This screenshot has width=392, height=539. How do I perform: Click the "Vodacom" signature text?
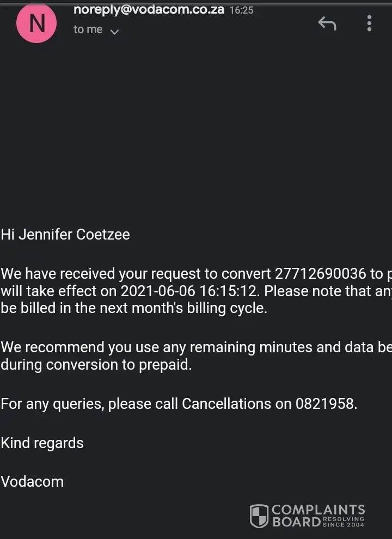pyautogui.click(x=32, y=482)
